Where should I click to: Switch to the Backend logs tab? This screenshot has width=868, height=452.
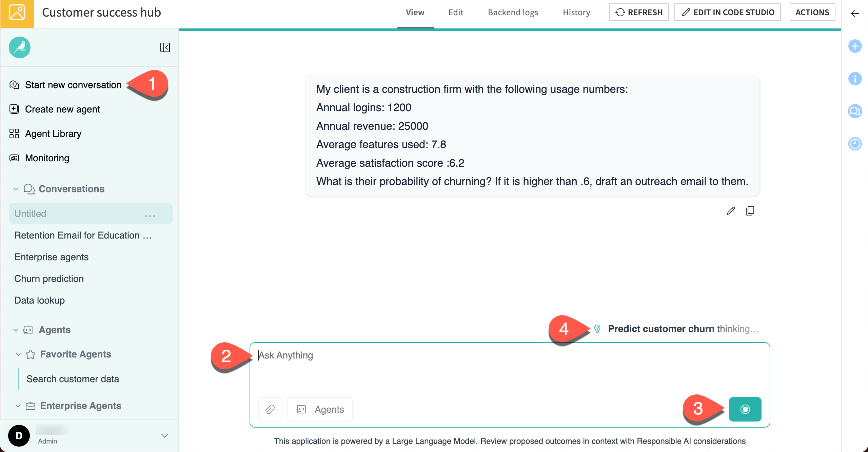click(x=513, y=13)
